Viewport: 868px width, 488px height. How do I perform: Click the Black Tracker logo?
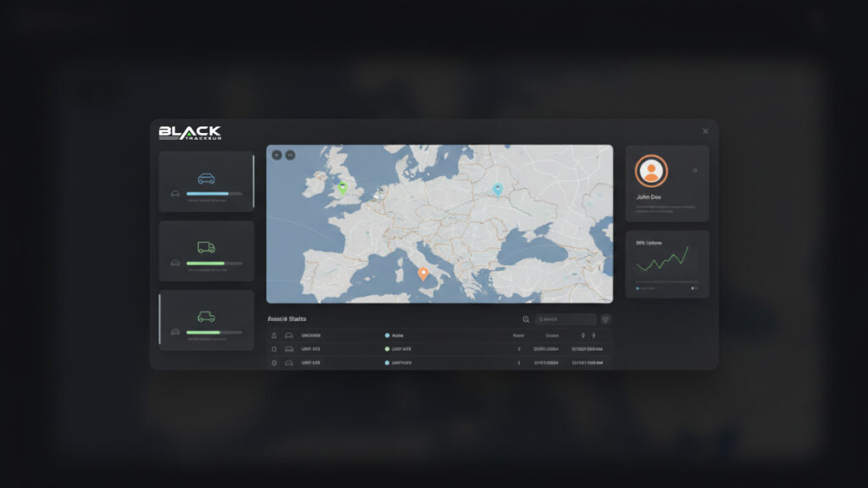click(x=190, y=133)
